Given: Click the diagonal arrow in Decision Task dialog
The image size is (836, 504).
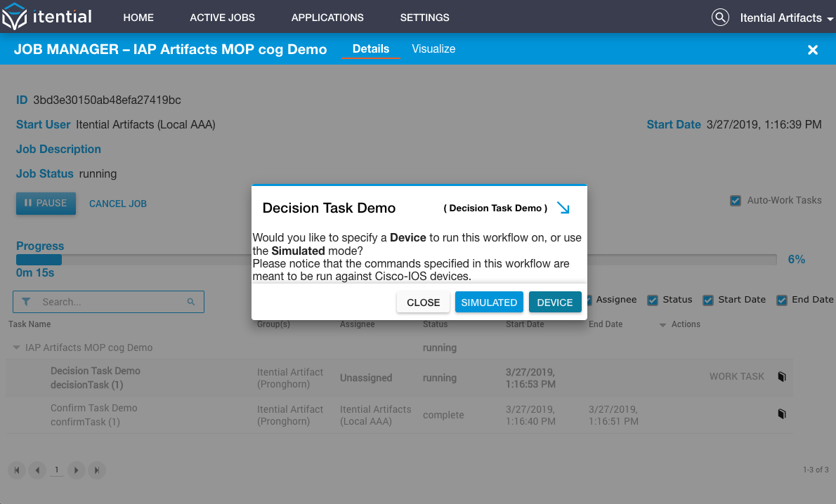Looking at the screenshot, I should click(563, 208).
